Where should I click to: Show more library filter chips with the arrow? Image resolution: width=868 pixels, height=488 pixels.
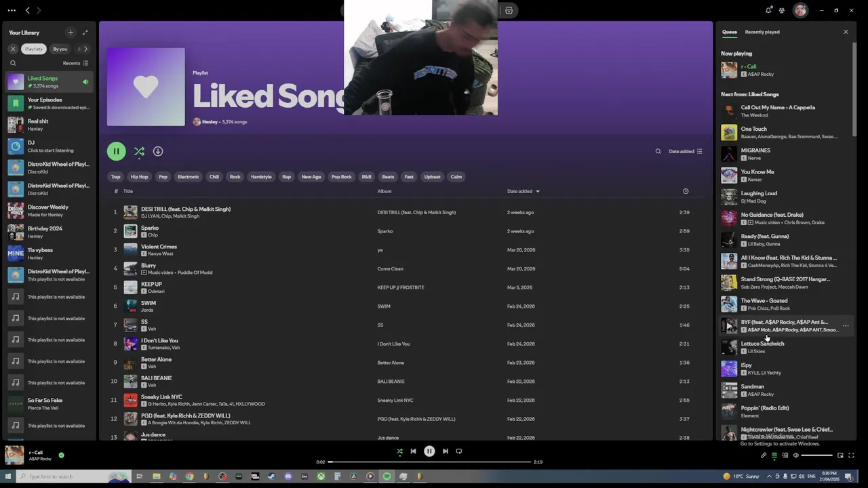point(85,49)
